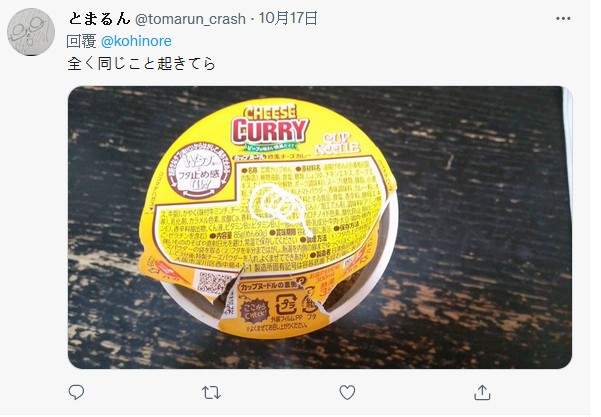The image size is (601, 417).
Task: Open the 10月17日 tweet timestamp
Action: [288, 18]
